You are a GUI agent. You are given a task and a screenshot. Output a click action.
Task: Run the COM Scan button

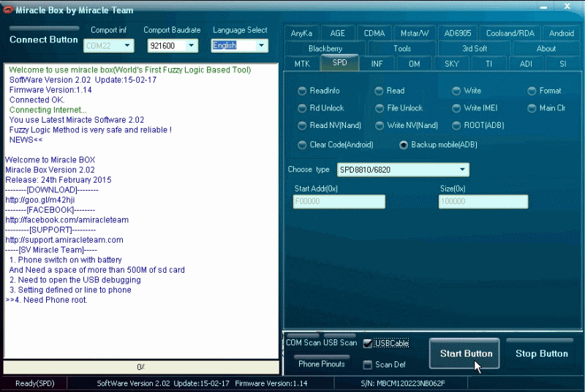[x=303, y=342]
